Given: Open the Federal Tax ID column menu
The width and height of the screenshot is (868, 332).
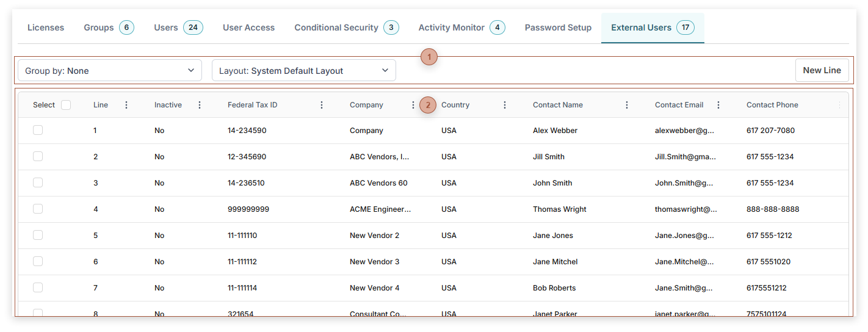Looking at the screenshot, I should tap(322, 105).
